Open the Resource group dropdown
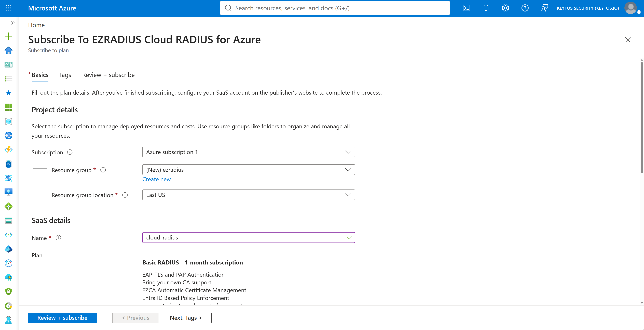Viewport: 644px width, 330px height. (249, 170)
